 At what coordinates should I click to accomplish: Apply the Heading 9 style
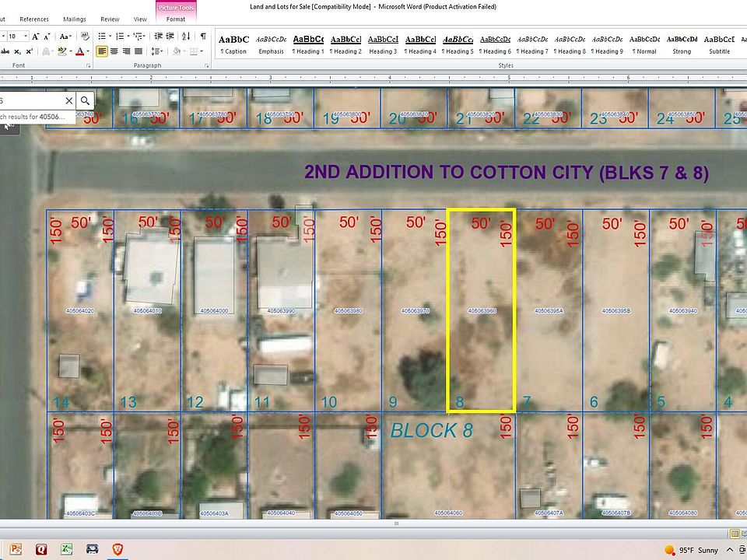tap(608, 45)
